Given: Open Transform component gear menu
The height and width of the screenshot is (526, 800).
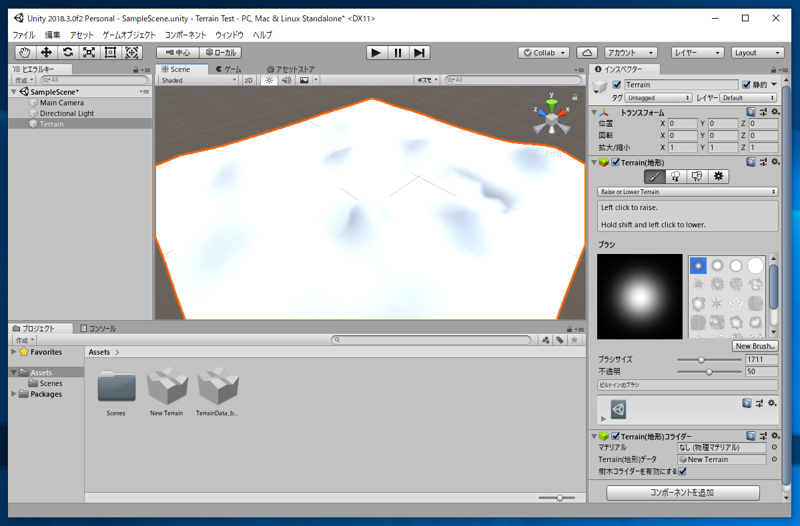Looking at the screenshot, I should click(x=775, y=112).
